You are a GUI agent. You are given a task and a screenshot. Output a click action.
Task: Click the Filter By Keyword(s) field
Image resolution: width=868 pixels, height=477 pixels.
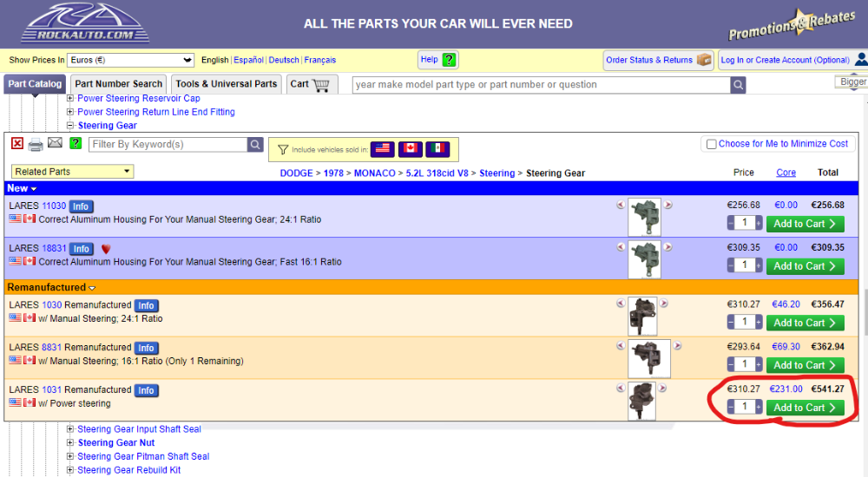(x=168, y=145)
